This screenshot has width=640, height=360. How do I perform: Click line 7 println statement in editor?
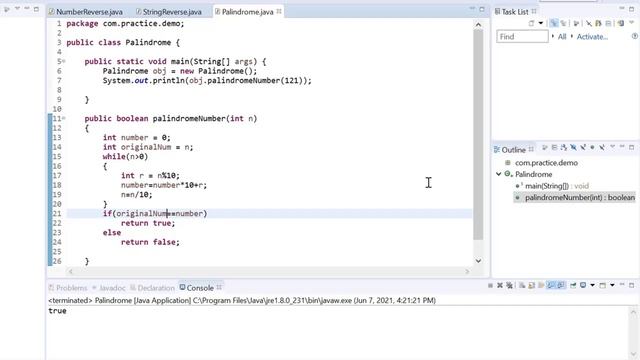click(x=207, y=80)
